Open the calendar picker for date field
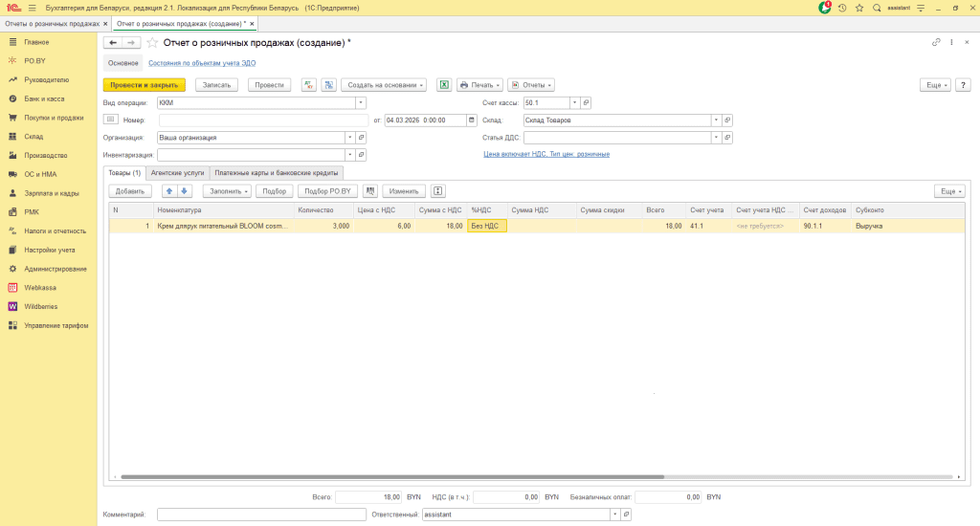Viewport: 980px width, 526px height. click(471, 121)
